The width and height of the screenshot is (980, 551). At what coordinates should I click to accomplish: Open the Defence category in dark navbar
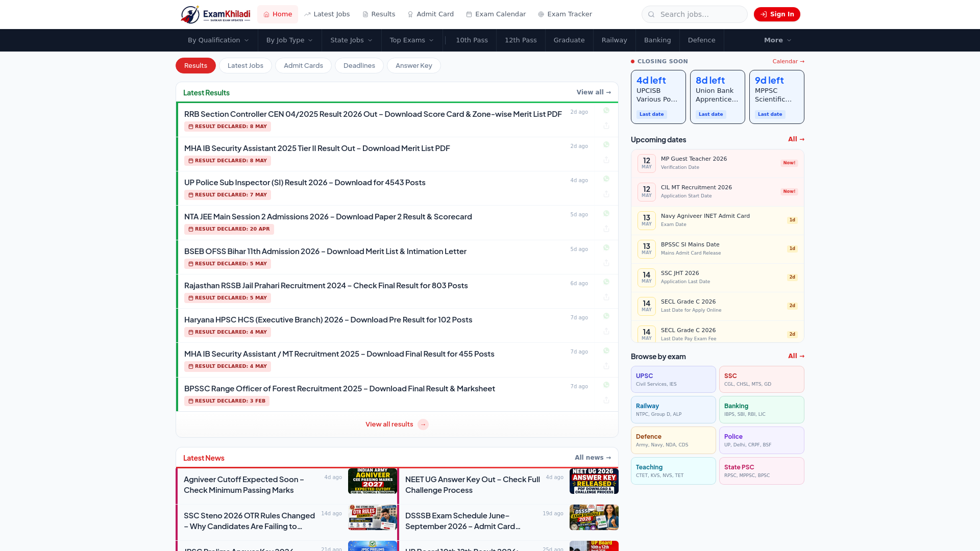[x=701, y=40]
